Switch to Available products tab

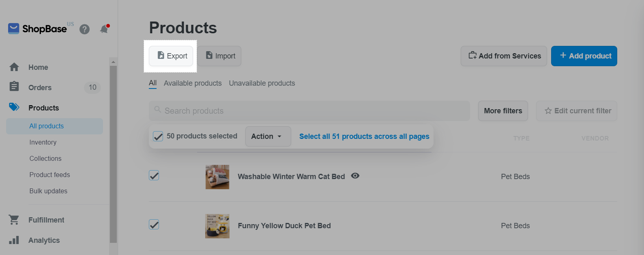pos(193,83)
